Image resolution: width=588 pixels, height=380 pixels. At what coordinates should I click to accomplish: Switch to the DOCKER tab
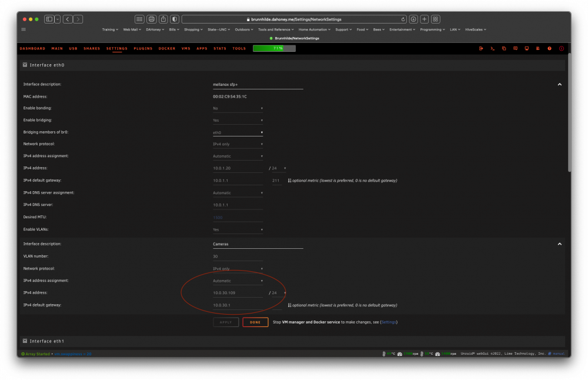pyautogui.click(x=167, y=48)
